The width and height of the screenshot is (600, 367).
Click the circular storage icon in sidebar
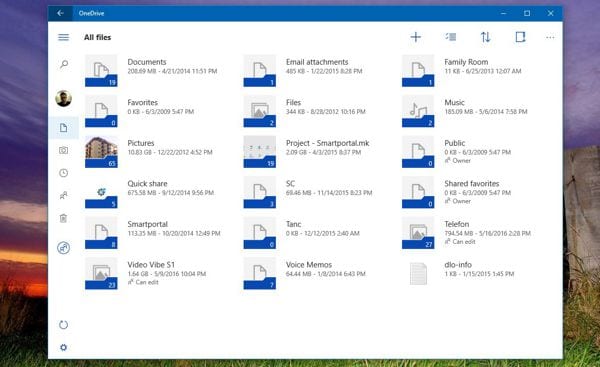pos(64,248)
